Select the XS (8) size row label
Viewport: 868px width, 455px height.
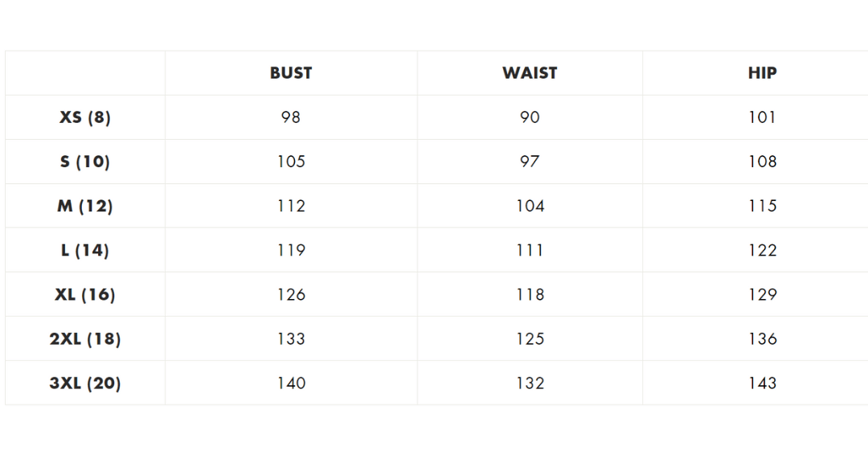(x=85, y=117)
